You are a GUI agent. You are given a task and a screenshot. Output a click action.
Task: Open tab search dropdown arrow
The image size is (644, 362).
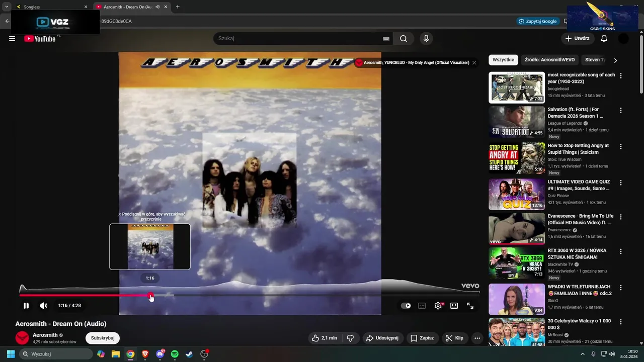click(x=7, y=7)
